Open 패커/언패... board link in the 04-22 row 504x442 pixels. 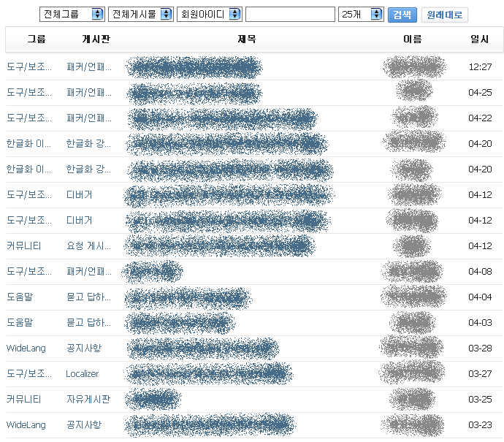[x=88, y=118]
